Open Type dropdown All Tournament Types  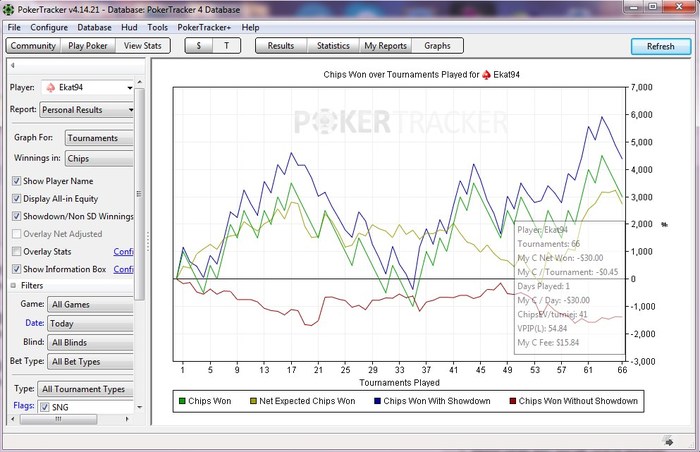click(x=86, y=389)
